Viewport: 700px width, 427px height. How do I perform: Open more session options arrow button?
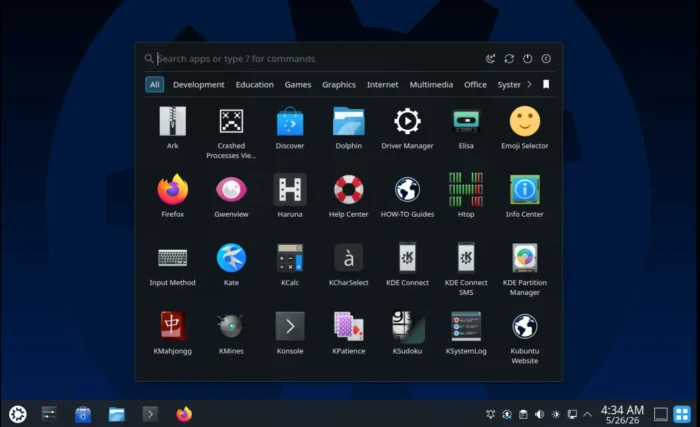[546, 59]
